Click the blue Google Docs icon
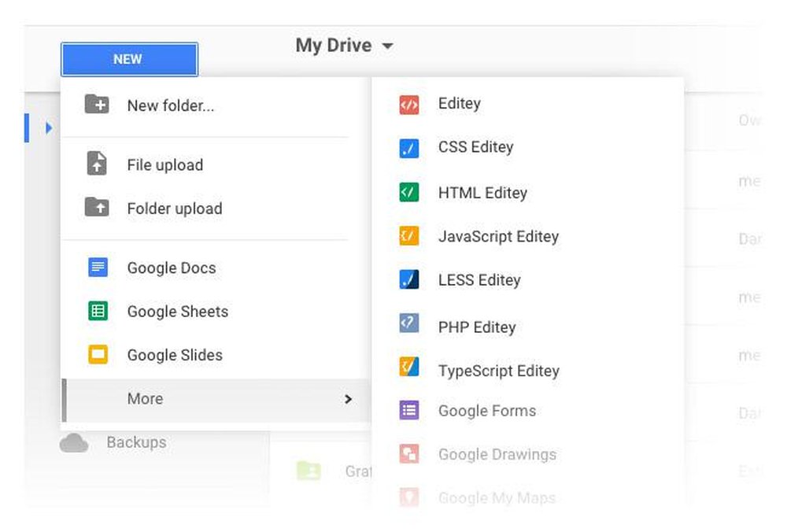 [x=98, y=267]
